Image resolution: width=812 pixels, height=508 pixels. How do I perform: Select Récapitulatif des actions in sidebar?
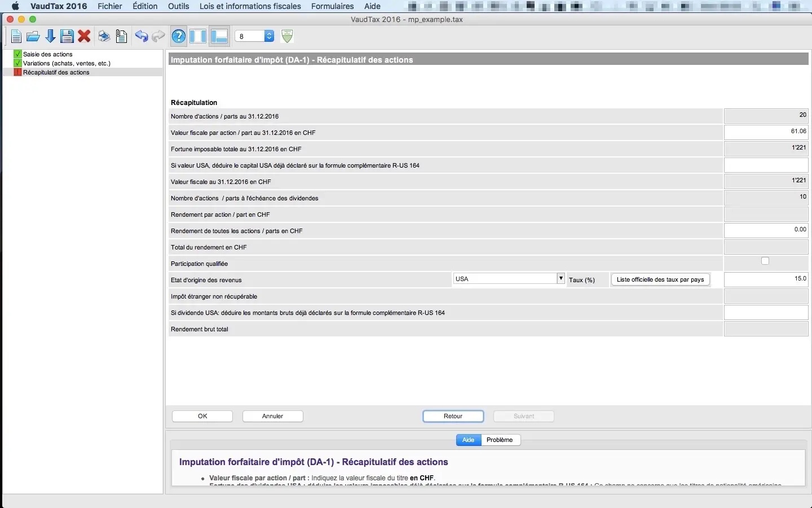pyautogui.click(x=56, y=72)
